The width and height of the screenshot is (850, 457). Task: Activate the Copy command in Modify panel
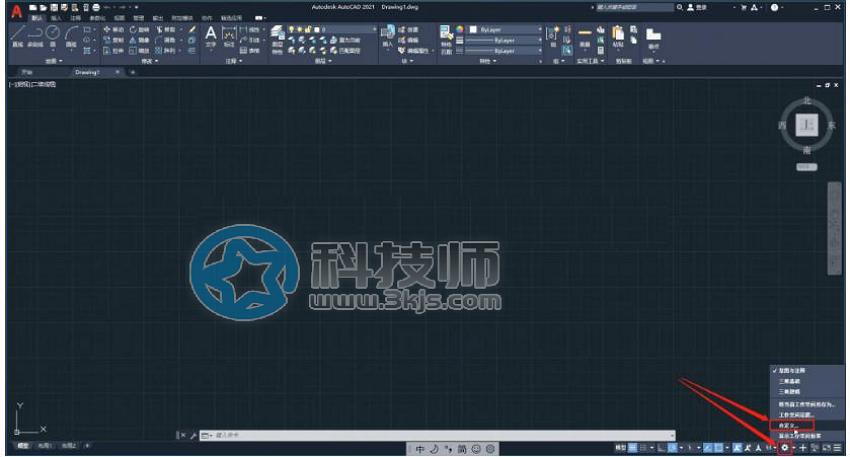(x=113, y=40)
